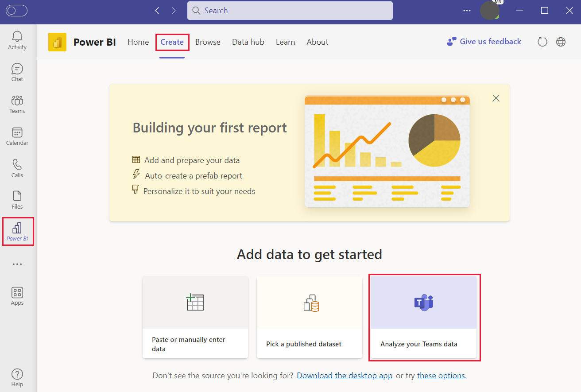Choose Analyze your Teams data card
The height and width of the screenshot is (392, 581).
pos(424,317)
